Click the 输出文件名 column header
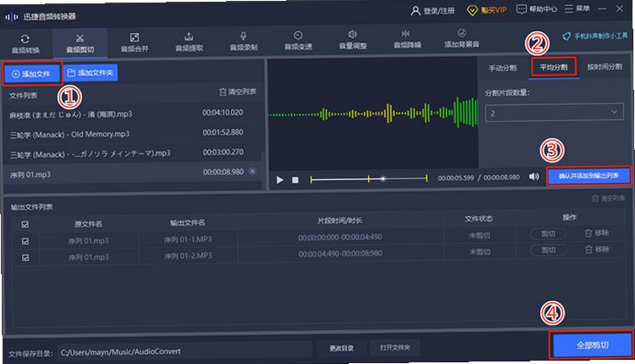Viewport: 635px width, 364px height. coord(187,222)
